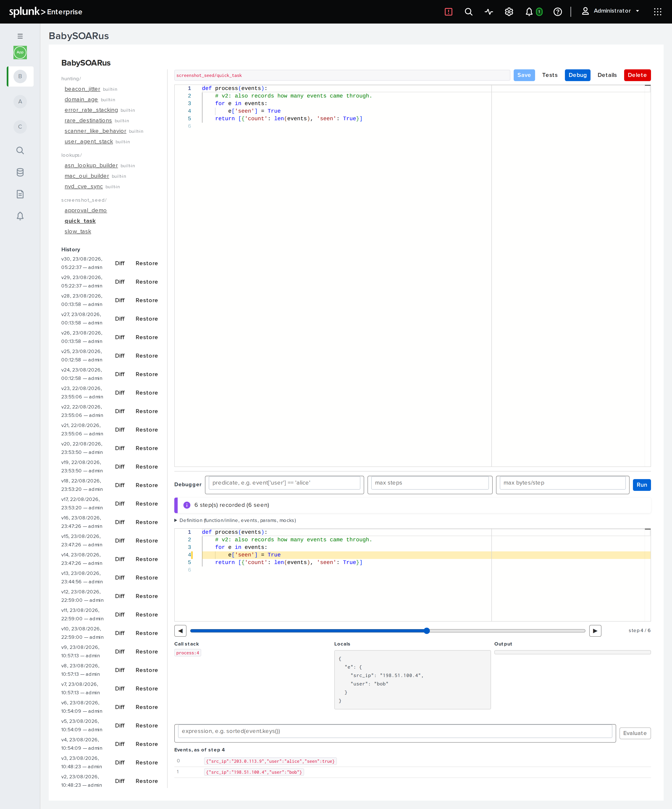
Task: Open the slow_task script
Action: click(78, 231)
